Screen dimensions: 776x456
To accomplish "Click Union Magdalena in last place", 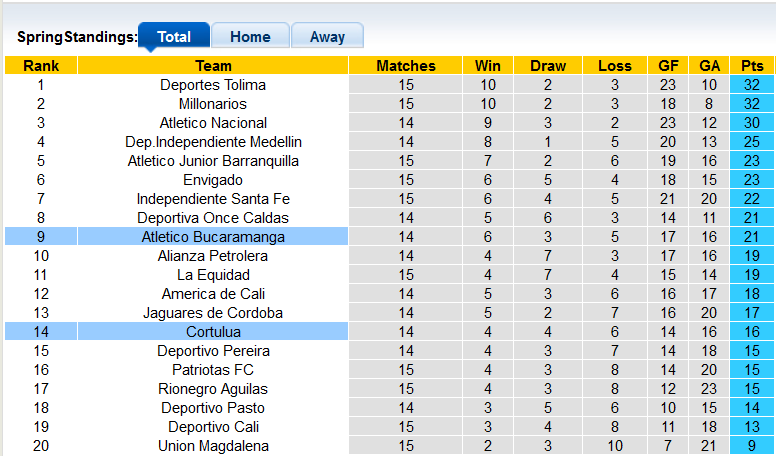I will [213, 446].
